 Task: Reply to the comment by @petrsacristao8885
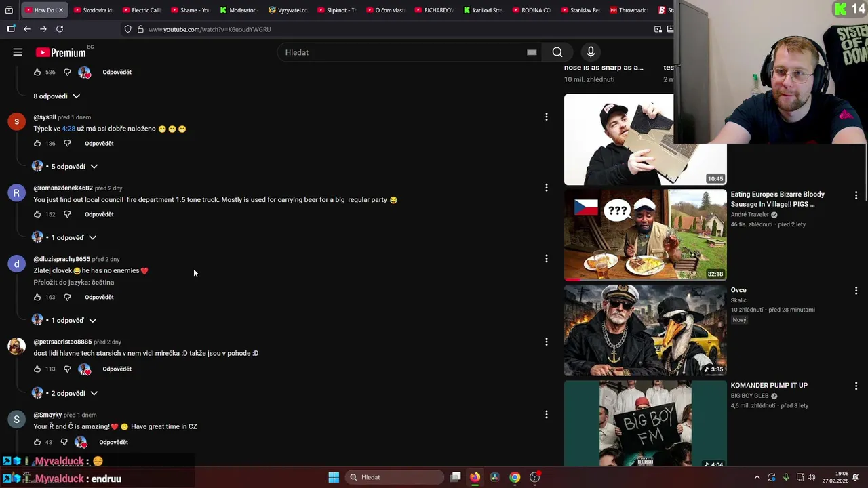point(117,369)
